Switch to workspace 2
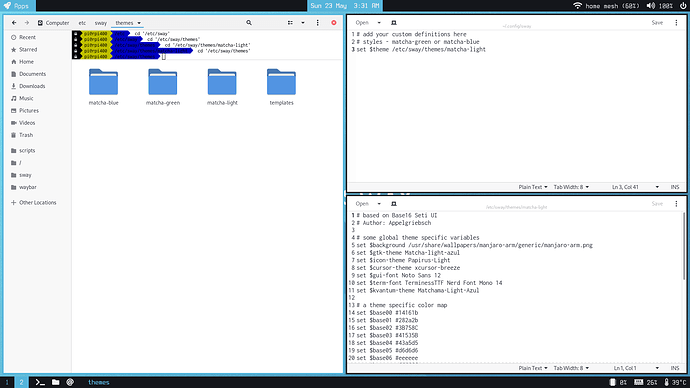This screenshot has width=690, height=388. (x=21, y=382)
